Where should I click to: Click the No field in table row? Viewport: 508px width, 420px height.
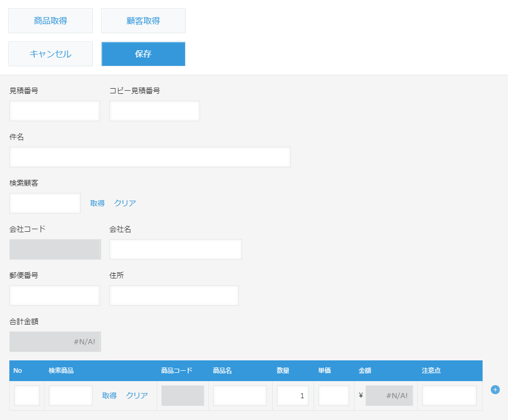[x=27, y=395]
